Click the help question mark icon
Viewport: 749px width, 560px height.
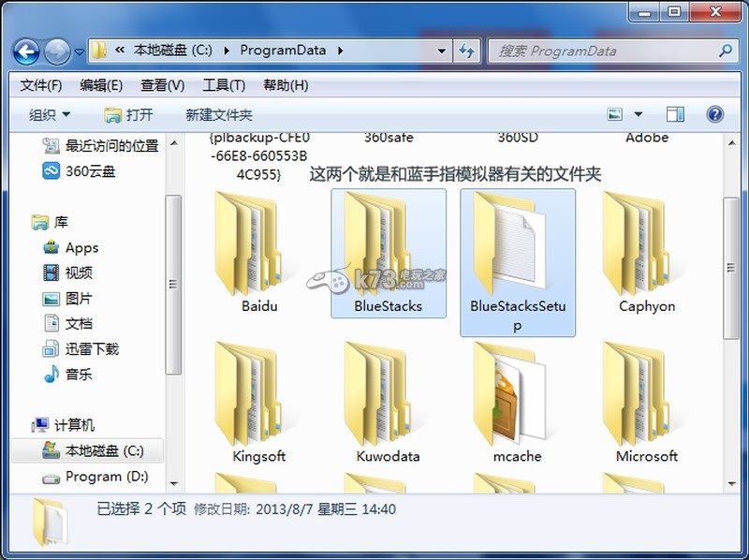point(715,114)
